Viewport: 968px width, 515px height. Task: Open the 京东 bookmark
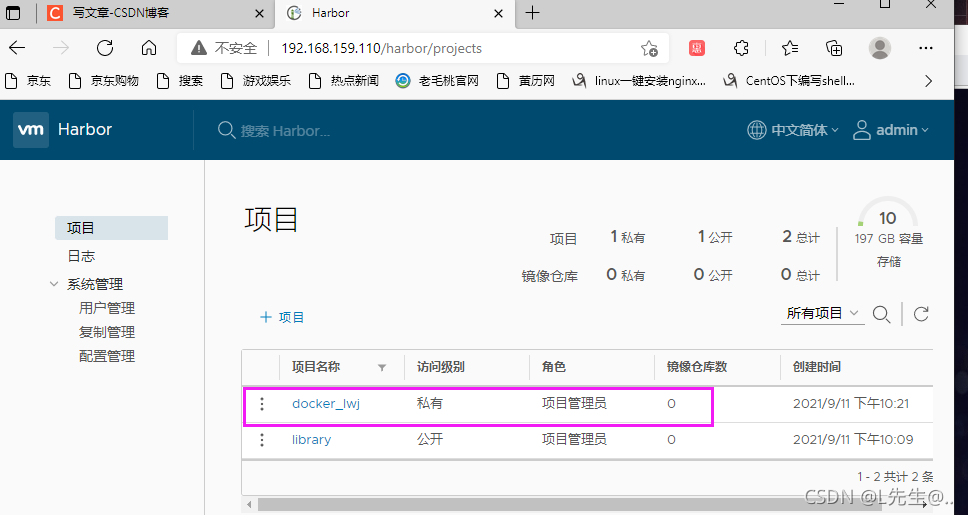point(28,80)
